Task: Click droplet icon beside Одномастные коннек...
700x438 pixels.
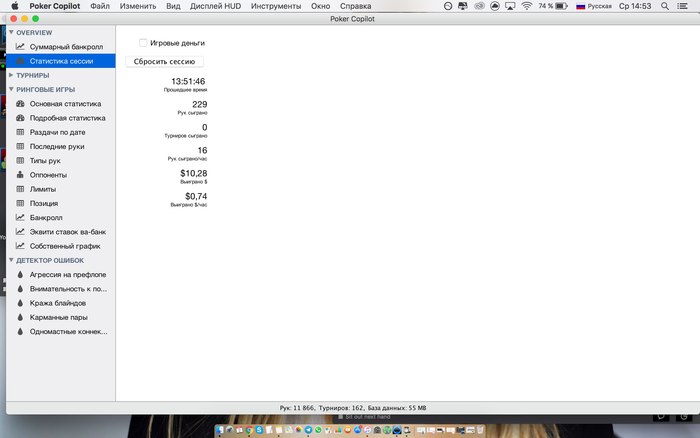Action: pos(20,332)
